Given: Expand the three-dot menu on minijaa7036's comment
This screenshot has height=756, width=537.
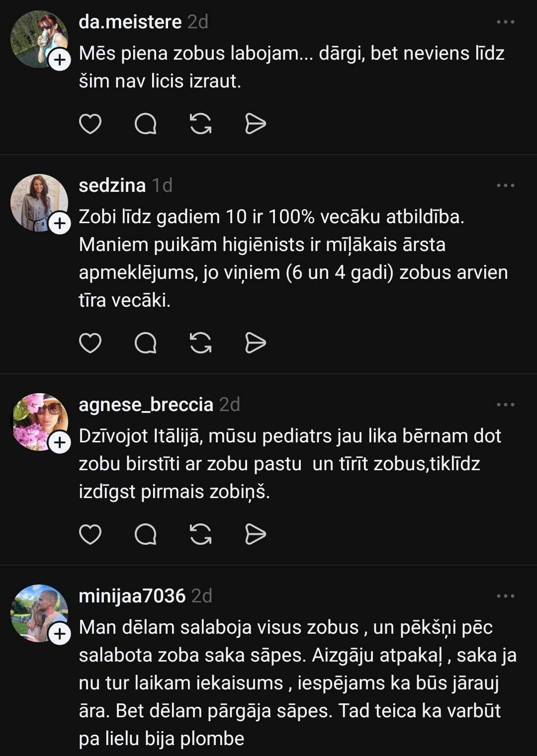Looking at the screenshot, I should click(505, 595).
